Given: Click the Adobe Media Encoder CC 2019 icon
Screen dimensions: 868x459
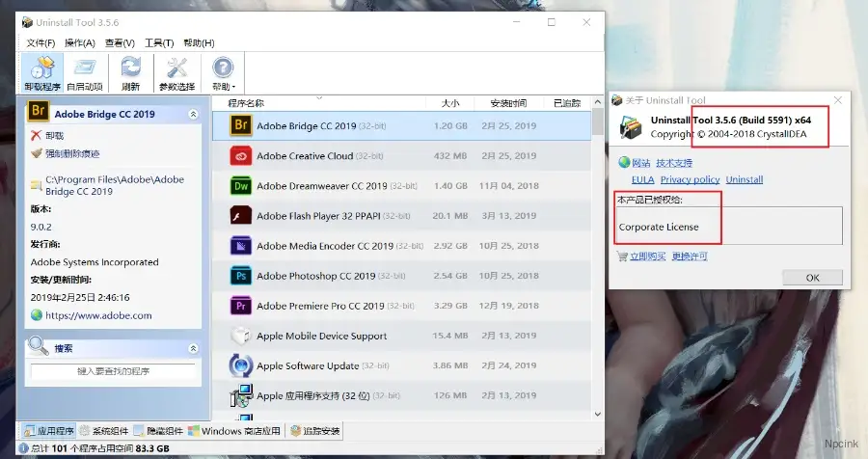Looking at the screenshot, I should point(241,246).
